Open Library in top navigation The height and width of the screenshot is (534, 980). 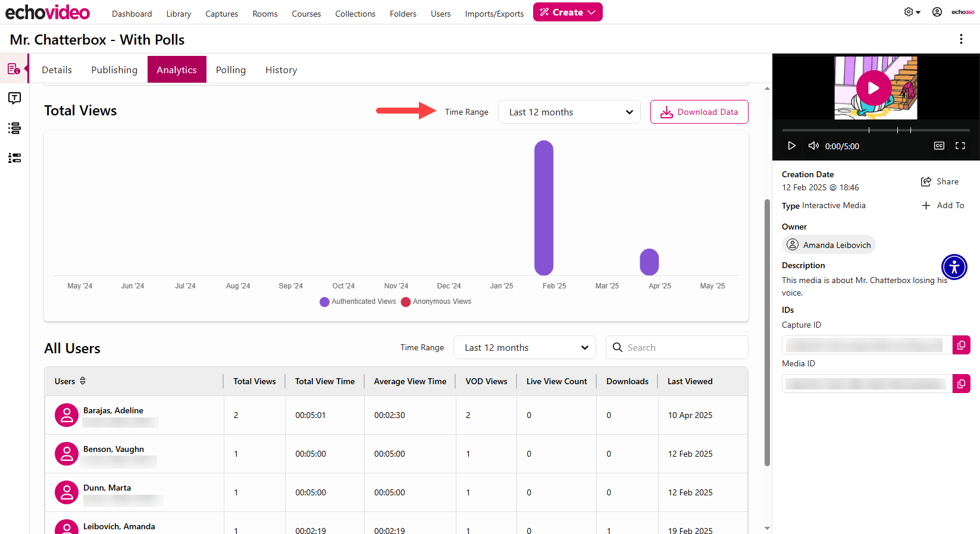(x=179, y=14)
